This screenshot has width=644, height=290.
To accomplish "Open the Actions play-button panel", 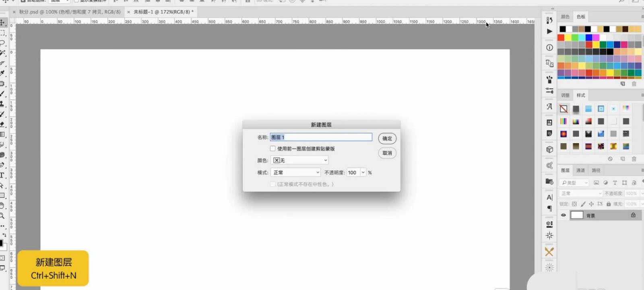I will point(549,31).
